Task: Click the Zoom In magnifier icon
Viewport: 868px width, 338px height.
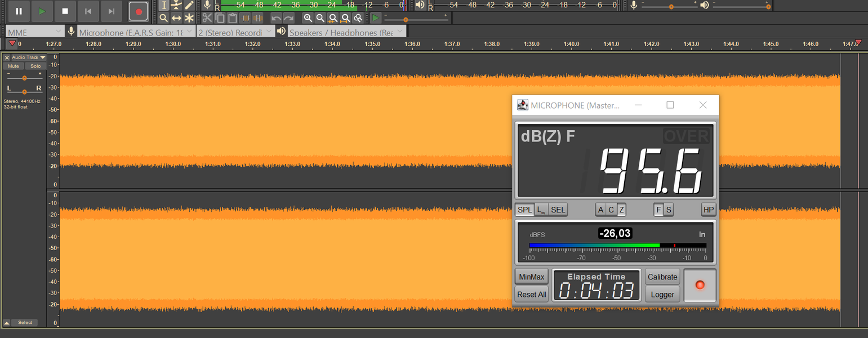Action: click(x=308, y=18)
